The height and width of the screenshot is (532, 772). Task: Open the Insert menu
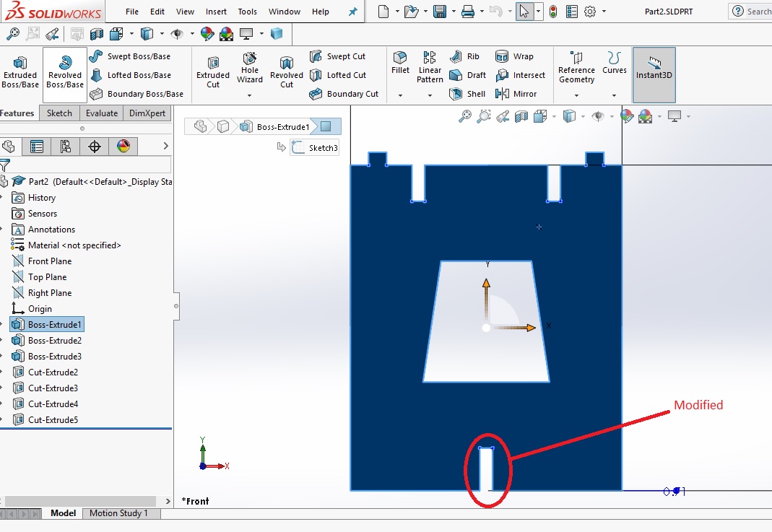tap(216, 12)
